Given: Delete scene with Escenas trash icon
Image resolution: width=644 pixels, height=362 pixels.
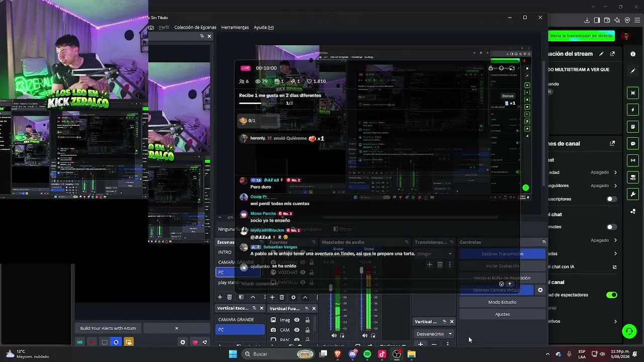Looking at the screenshot, I should 229,297.
